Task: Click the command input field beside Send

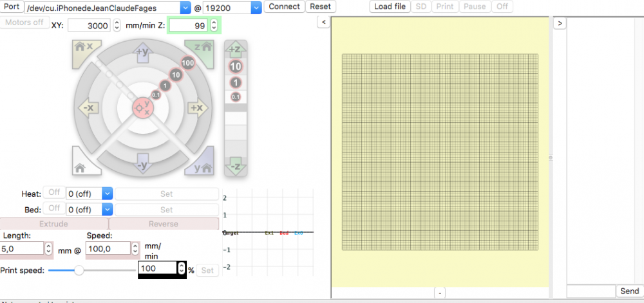Action: [x=591, y=291]
